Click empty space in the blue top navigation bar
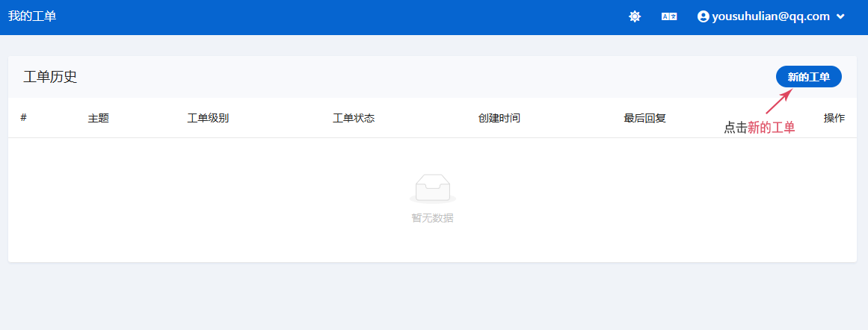 click(x=336, y=16)
